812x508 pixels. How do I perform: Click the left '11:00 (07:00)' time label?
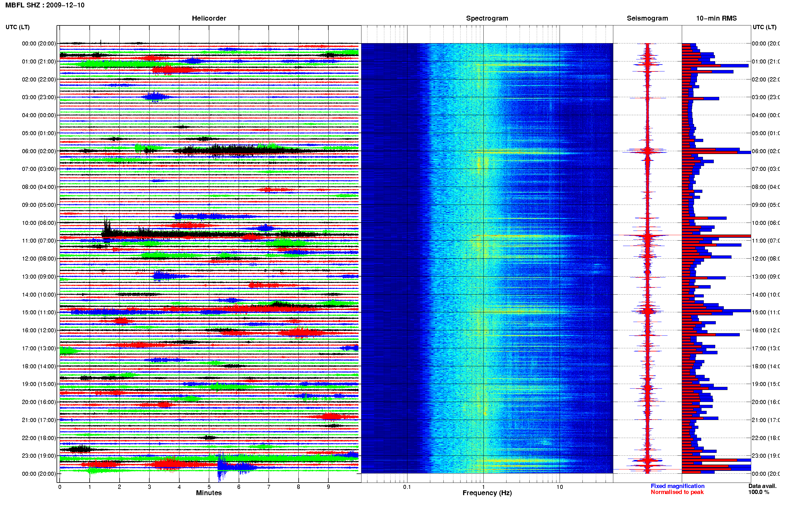pos(39,241)
